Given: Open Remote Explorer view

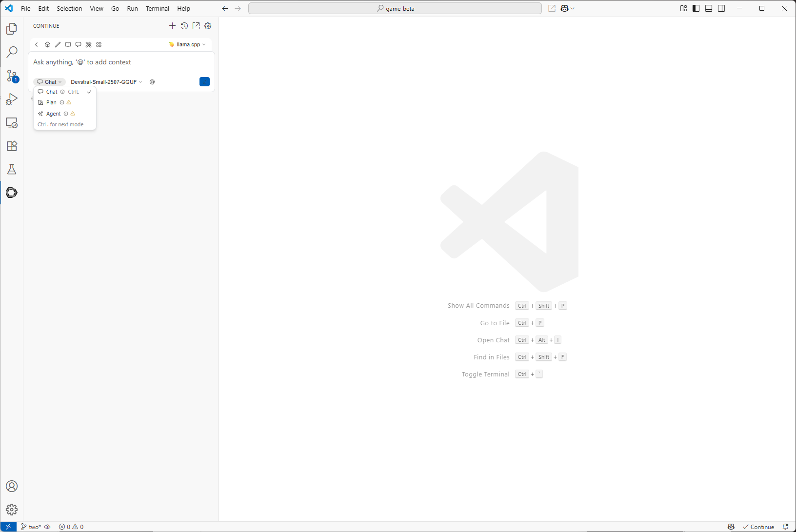Looking at the screenshot, I should (x=12, y=122).
